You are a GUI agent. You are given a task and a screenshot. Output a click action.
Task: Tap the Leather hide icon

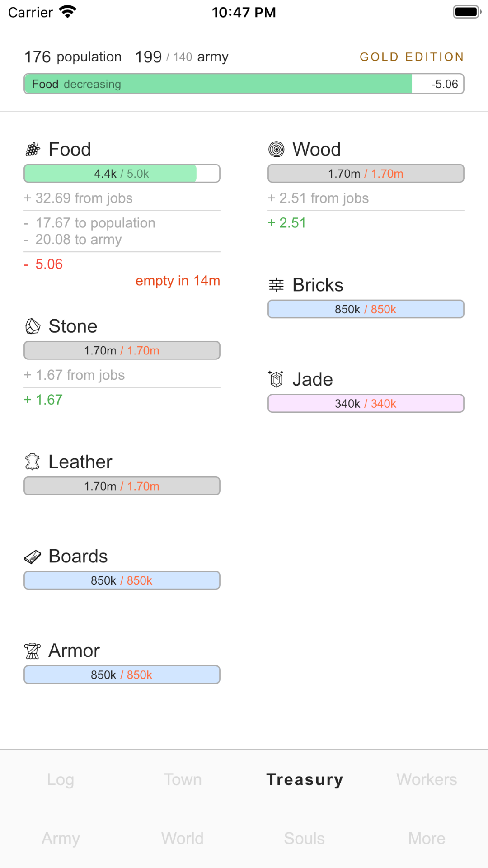(x=33, y=462)
